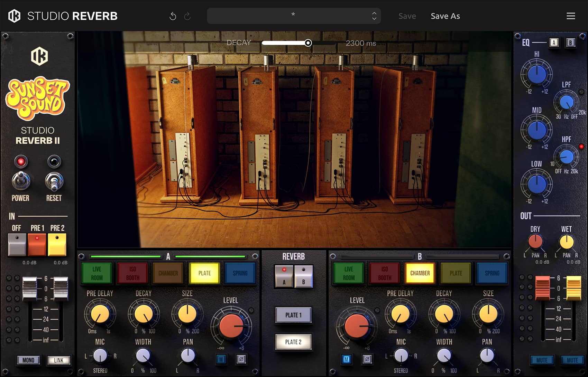Viewport: 588px width, 377px height.
Task: Flip the RESET toggle switch
Action: tap(54, 182)
